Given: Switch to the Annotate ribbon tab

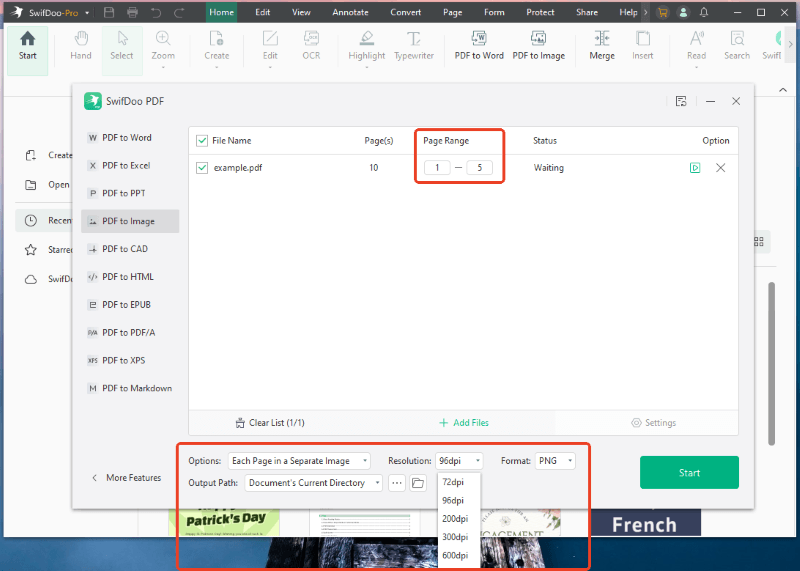Looking at the screenshot, I should 350,12.
